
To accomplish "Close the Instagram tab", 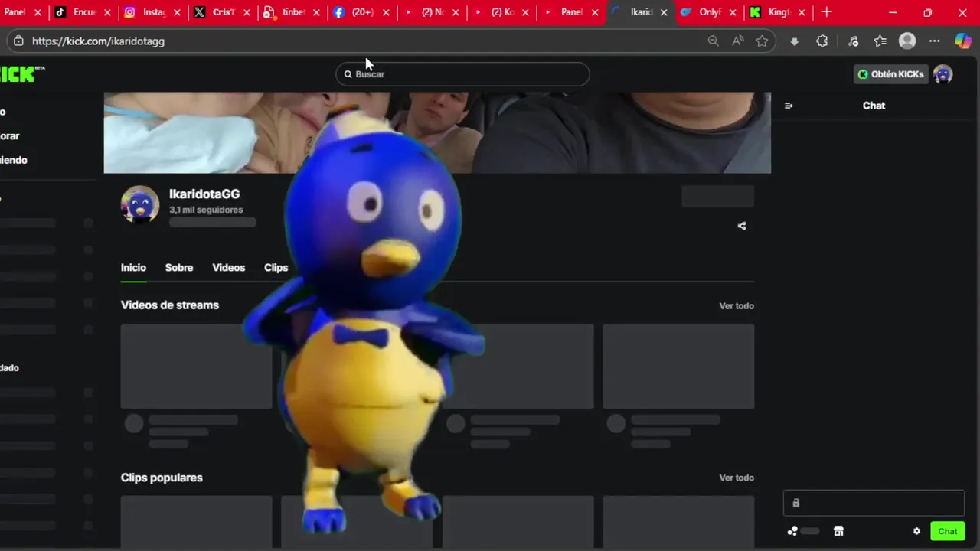I will coord(177,13).
